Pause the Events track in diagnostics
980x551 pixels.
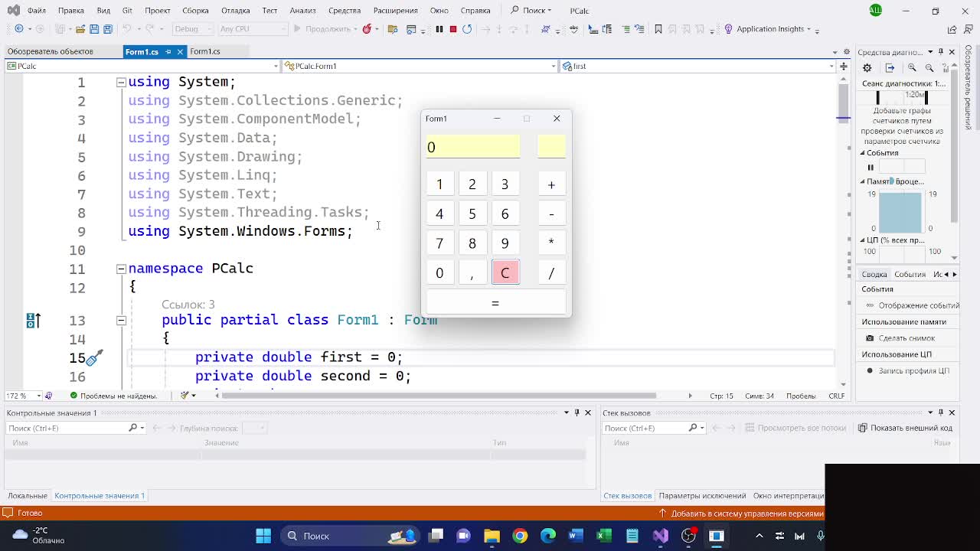click(871, 168)
